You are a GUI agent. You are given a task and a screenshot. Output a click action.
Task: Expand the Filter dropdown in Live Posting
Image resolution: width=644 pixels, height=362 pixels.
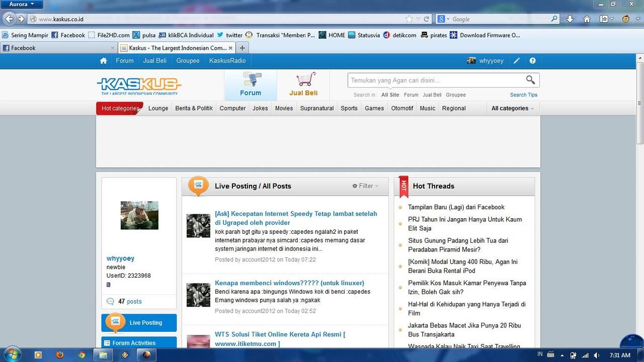click(x=365, y=186)
